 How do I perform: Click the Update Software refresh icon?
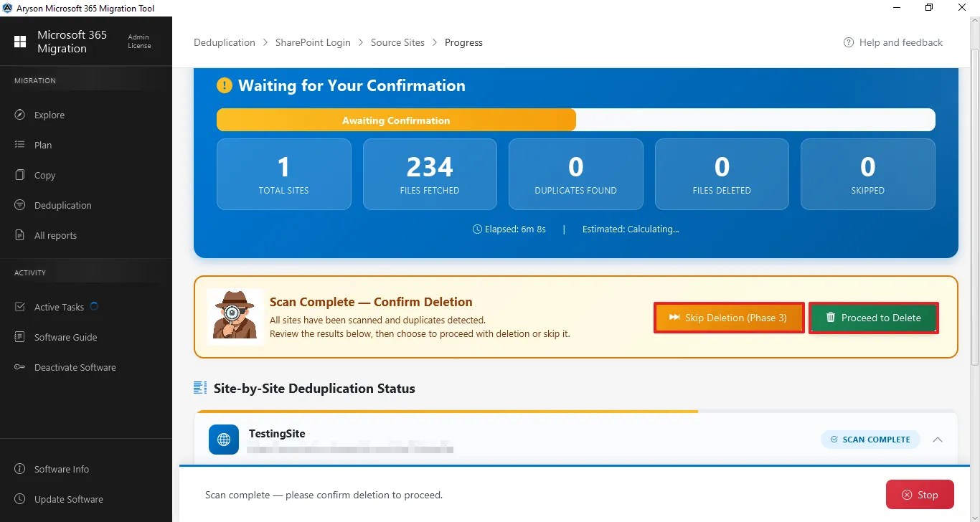tap(20, 499)
